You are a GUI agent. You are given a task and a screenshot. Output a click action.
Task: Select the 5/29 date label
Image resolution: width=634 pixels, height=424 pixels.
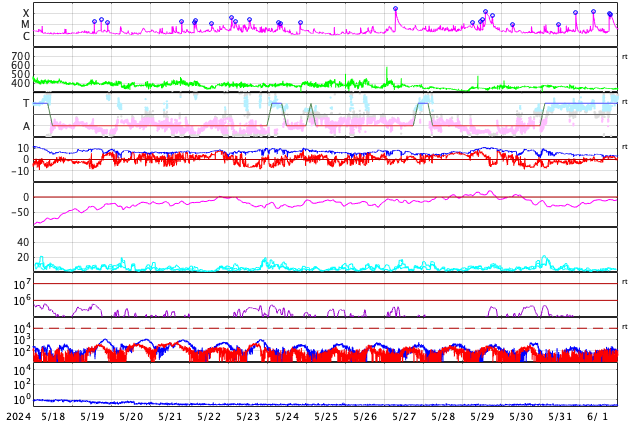point(482,417)
